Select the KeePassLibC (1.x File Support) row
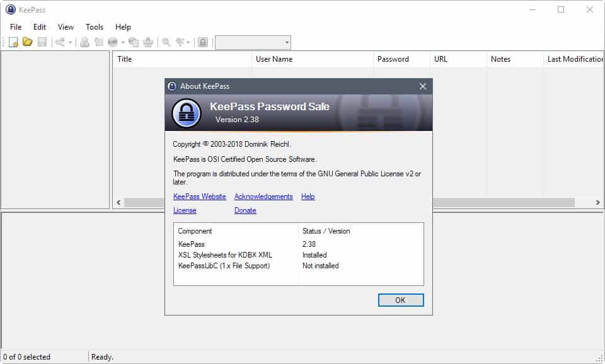Image resolution: width=605 pixels, height=364 pixels. [x=299, y=266]
